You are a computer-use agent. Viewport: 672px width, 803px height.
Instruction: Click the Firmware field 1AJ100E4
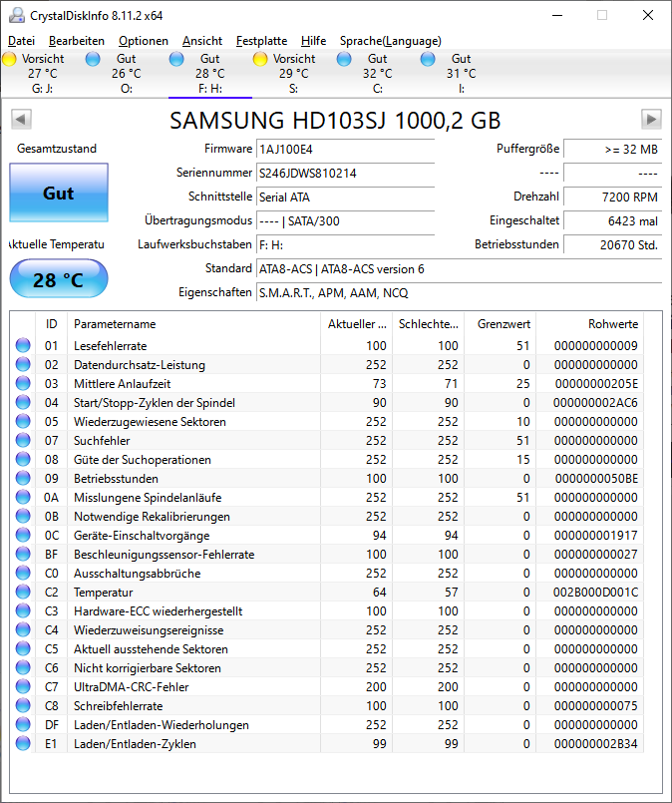tap(345, 149)
